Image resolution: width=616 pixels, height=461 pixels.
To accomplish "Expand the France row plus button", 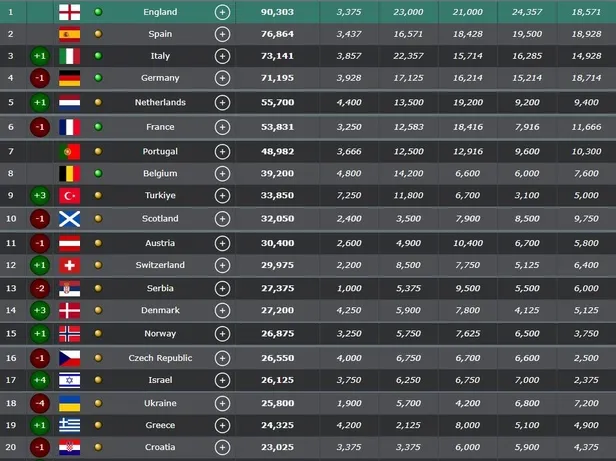I will pos(222,127).
